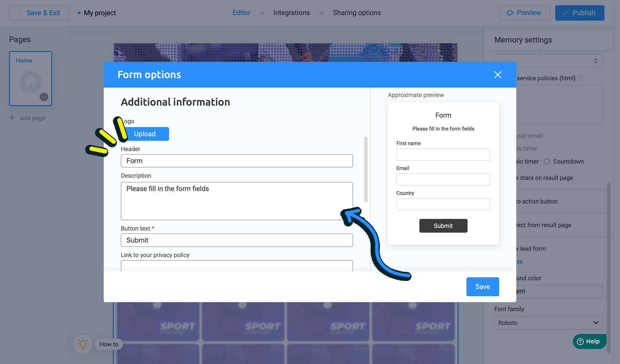Image resolution: width=620 pixels, height=364 pixels.
Task: Add a new page
Action: pyautogui.click(x=27, y=118)
